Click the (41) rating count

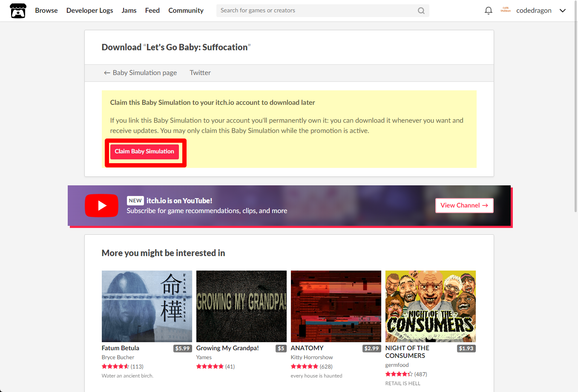[x=230, y=366]
